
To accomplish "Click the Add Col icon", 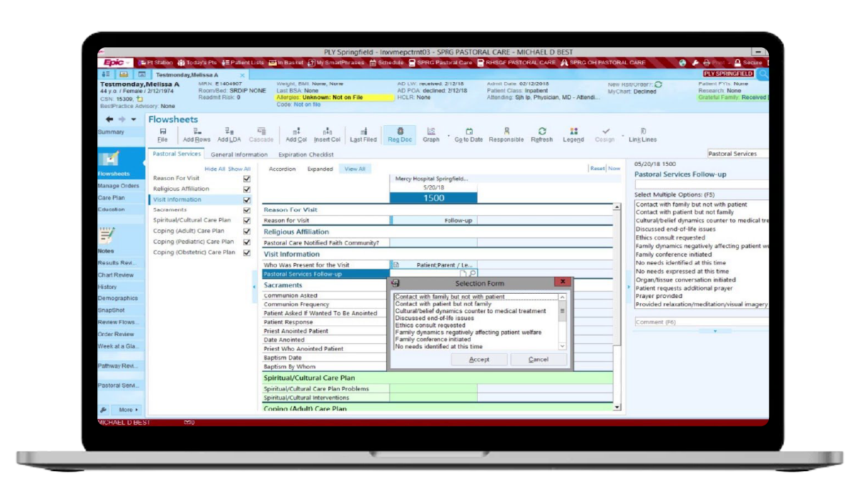I will click(x=295, y=134).
